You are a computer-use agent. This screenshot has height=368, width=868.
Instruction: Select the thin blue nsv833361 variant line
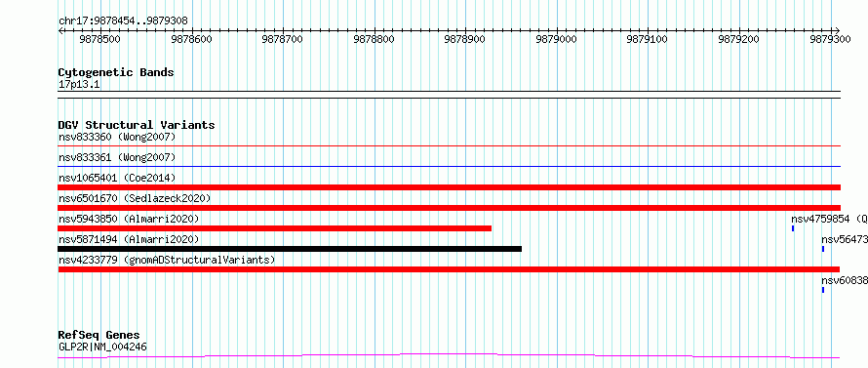tap(449, 166)
